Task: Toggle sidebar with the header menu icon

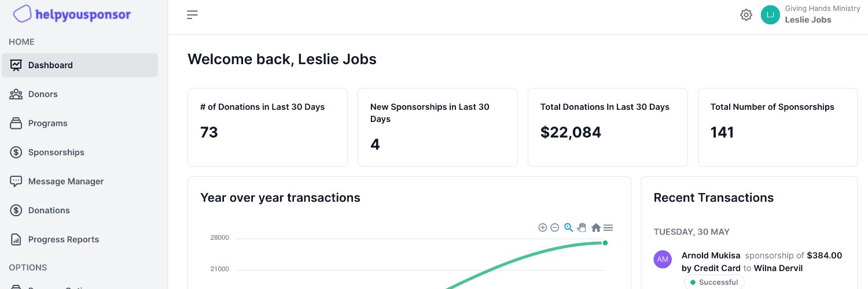Action: point(192,15)
